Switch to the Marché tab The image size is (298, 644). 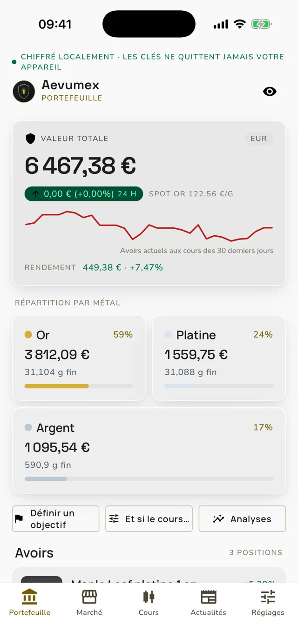click(x=89, y=603)
